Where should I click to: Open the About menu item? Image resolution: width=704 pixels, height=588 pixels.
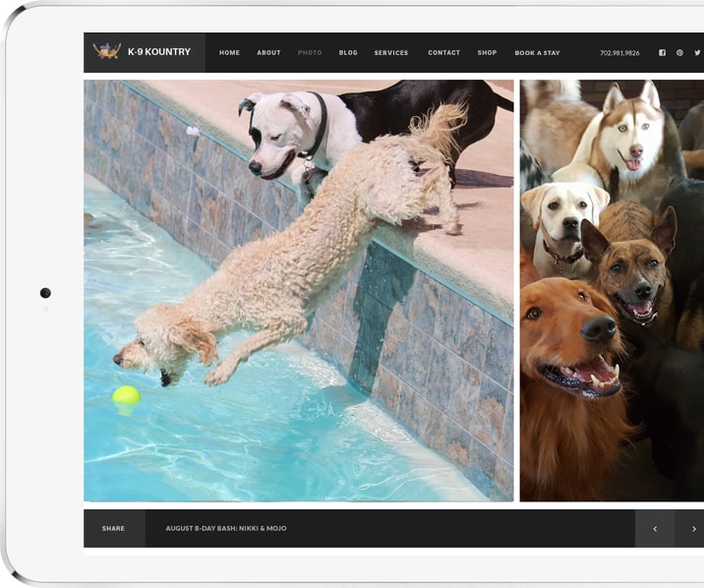click(268, 52)
